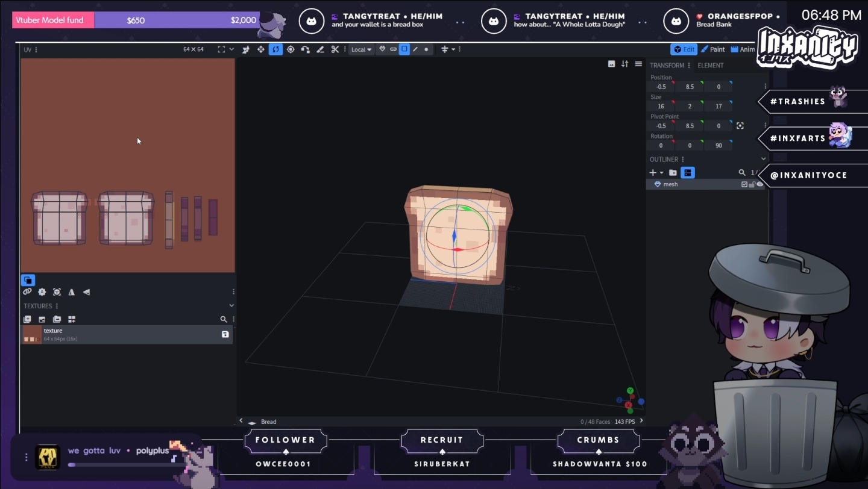
Task: Click the center pivot icon beside Pivot Point
Action: click(x=740, y=126)
